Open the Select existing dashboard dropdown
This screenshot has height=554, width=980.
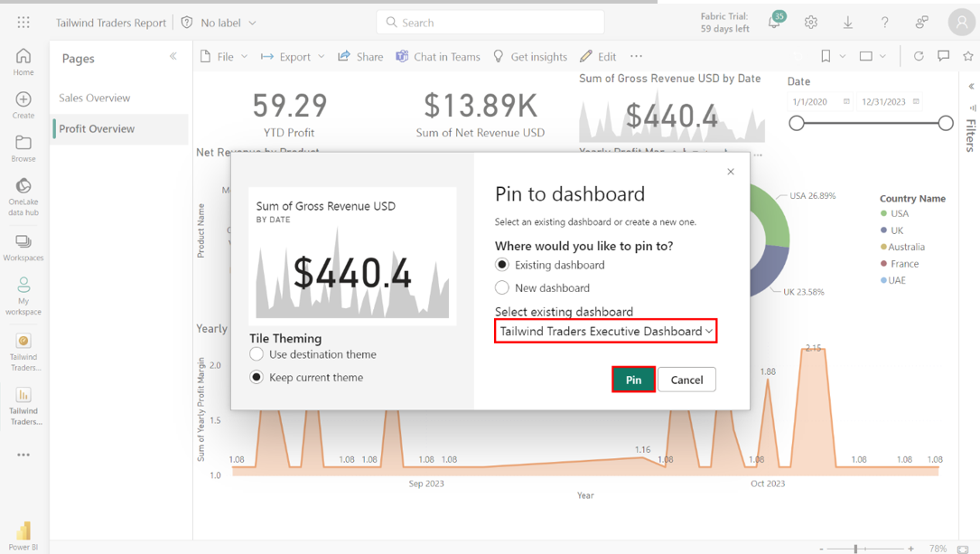605,331
